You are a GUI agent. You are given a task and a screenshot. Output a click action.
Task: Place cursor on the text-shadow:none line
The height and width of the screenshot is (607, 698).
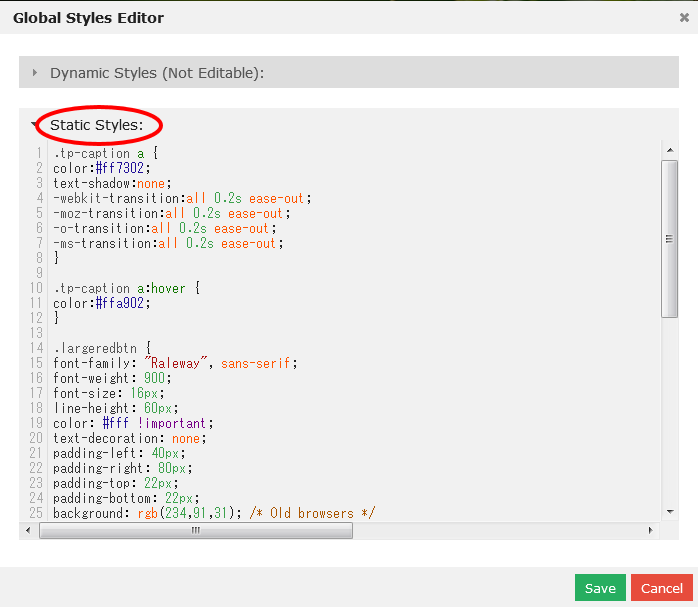coord(112,184)
